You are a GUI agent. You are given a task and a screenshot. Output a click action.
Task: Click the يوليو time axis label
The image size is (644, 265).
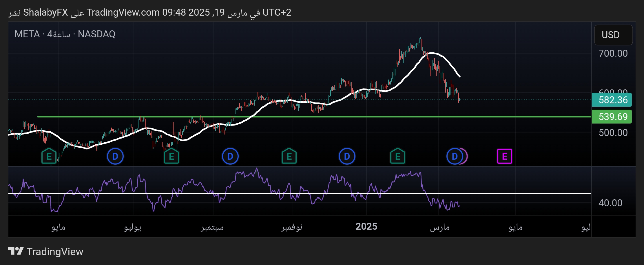tap(133, 227)
